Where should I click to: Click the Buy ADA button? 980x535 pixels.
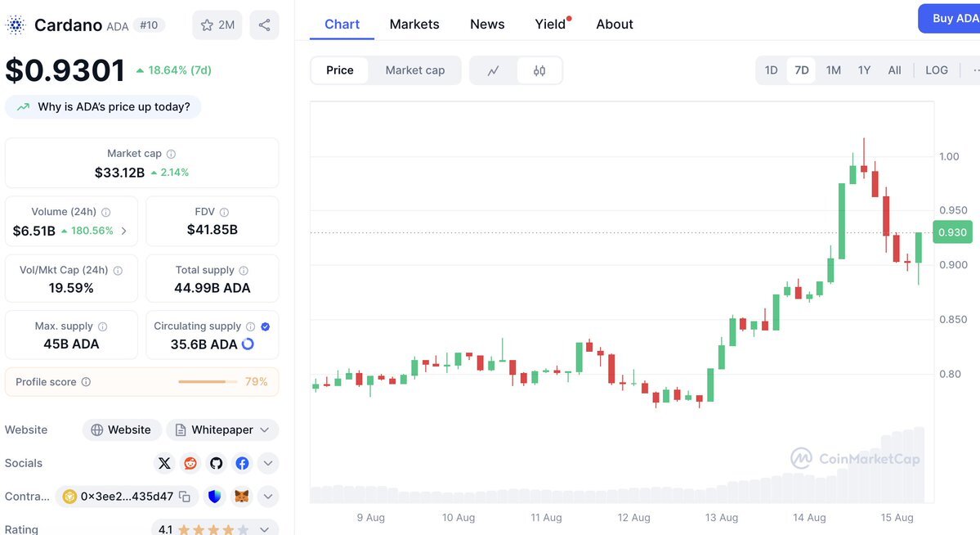(950, 19)
